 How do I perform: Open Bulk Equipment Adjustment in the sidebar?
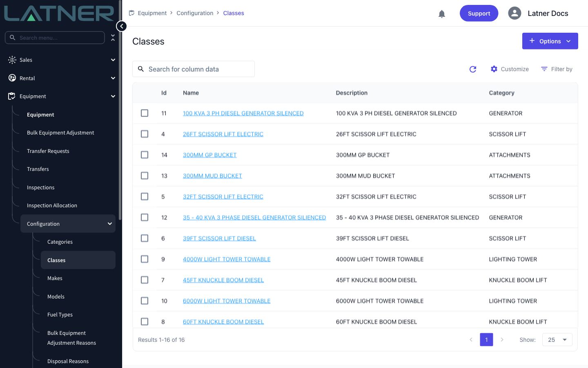point(60,133)
